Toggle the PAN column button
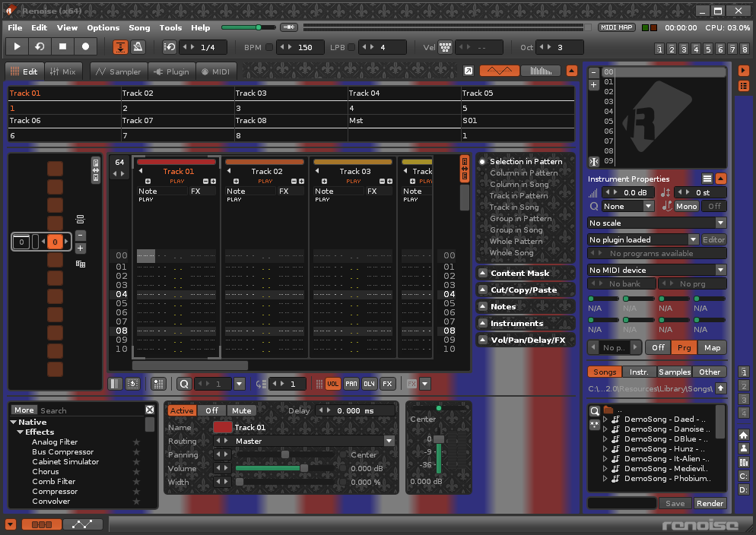This screenshot has width=756, height=535. (351, 384)
